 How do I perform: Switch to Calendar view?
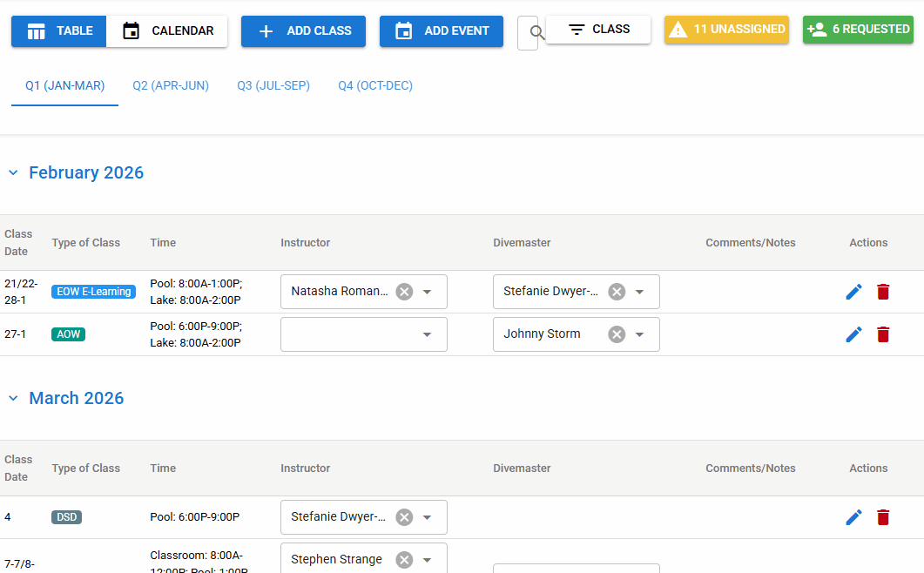pos(166,31)
